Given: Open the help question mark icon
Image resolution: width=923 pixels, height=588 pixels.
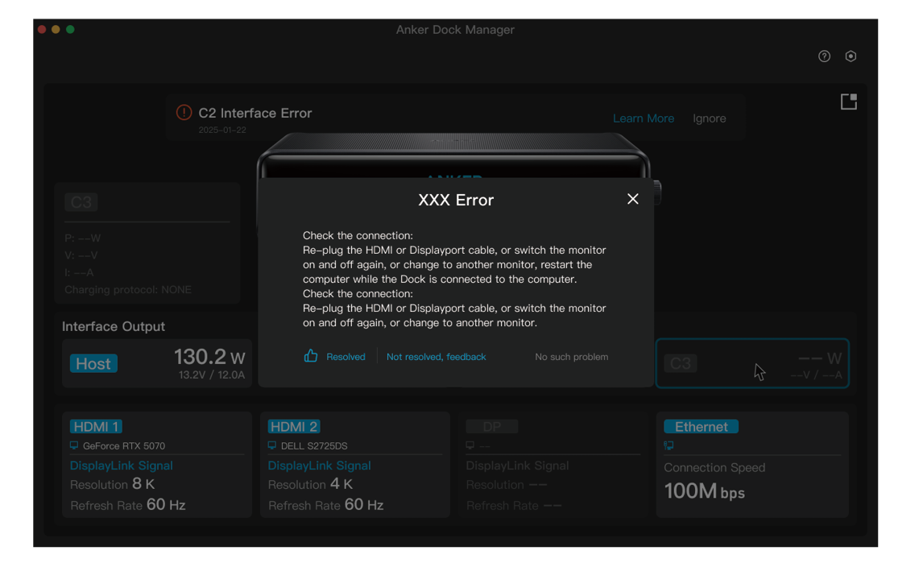Looking at the screenshot, I should coord(824,56).
